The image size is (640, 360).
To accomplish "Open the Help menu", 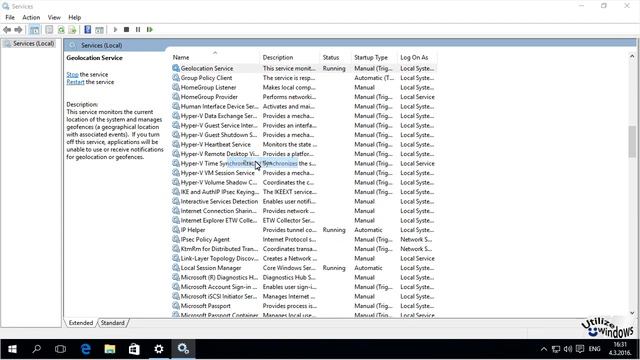I will (x=74, y=18).
